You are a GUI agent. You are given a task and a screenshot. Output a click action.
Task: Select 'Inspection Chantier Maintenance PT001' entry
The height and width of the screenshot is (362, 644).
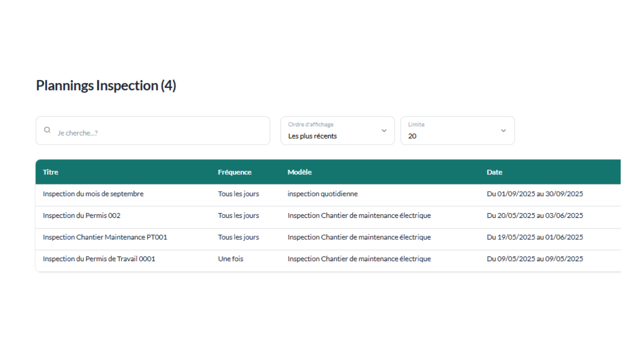pos(105,237)
